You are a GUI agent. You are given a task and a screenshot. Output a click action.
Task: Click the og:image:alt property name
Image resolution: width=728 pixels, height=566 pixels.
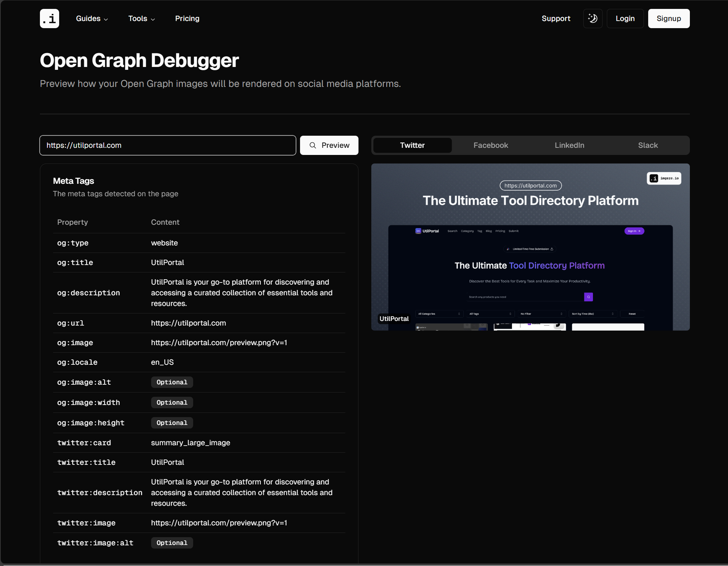click(x=84, y=382)
